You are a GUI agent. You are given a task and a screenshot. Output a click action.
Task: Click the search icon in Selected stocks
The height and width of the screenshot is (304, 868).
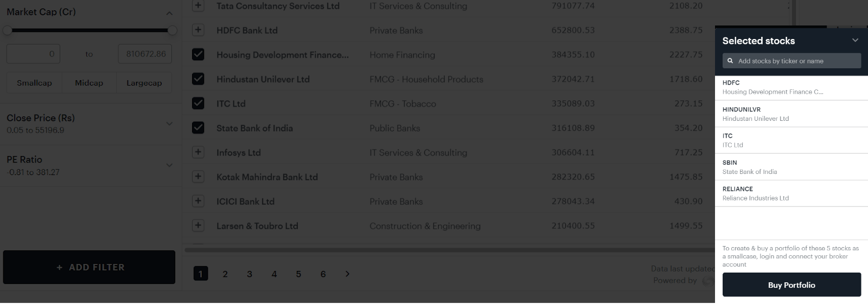[730, 61]
